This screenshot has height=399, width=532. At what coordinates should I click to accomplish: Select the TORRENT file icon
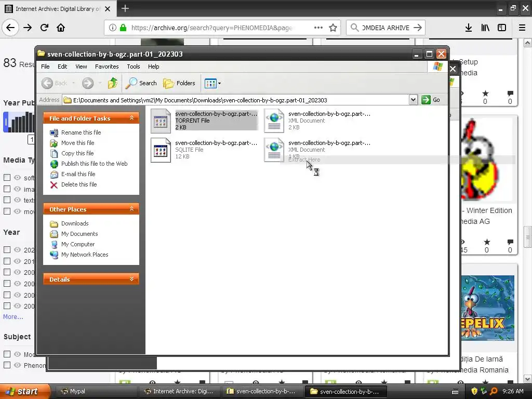point(161,121)
